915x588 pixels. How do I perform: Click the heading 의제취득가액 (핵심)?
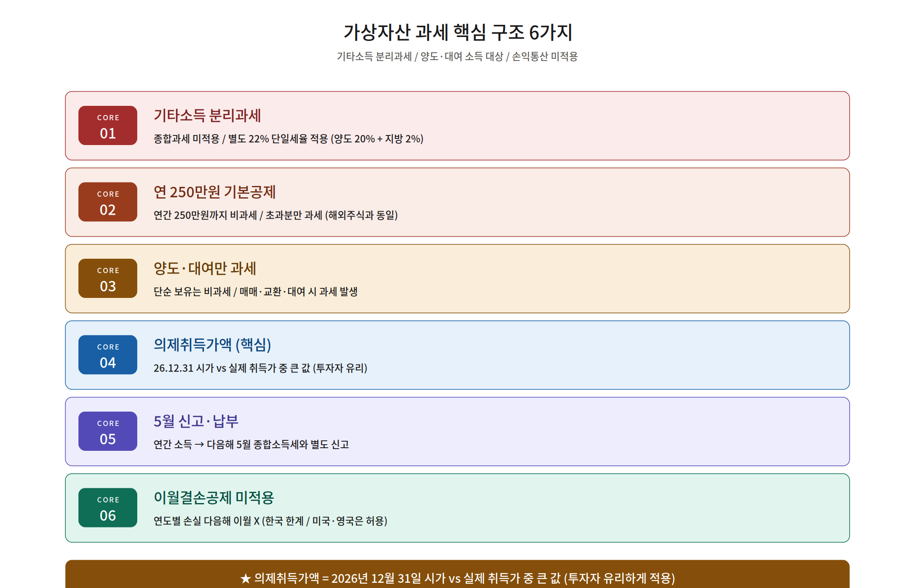(x=212, y=345)
